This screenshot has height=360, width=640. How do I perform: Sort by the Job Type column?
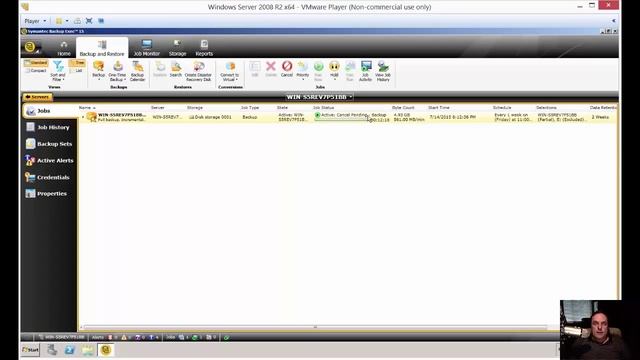click(250, 107)
